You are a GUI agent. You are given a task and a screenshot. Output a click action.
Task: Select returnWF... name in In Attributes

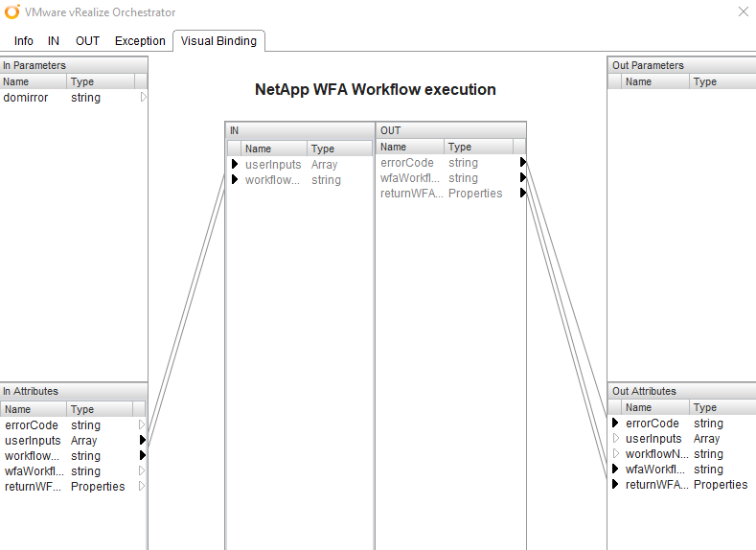click(33, 487)
